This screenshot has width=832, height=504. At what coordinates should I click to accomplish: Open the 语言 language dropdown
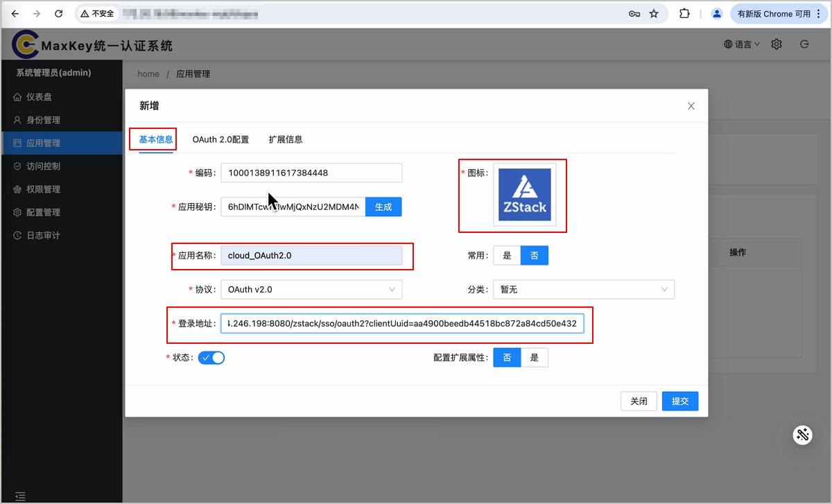(x=742, y=44)
